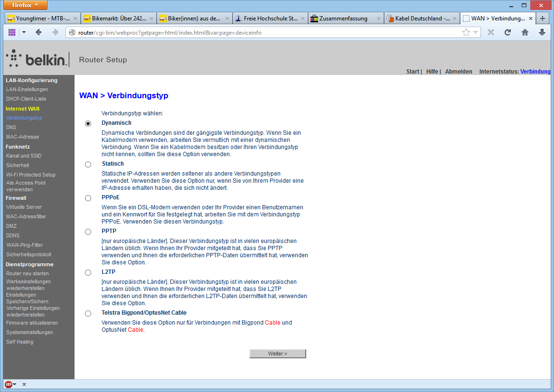Open Vorherige Einstellungen wiederherstellen
Viewport: 554px width, 392px height.
pos(33,311)
